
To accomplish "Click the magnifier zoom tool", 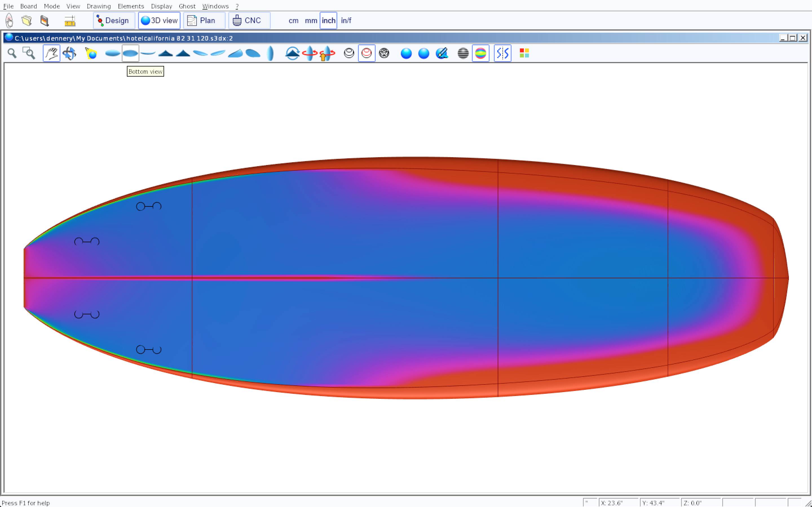I will coord(12,53).
